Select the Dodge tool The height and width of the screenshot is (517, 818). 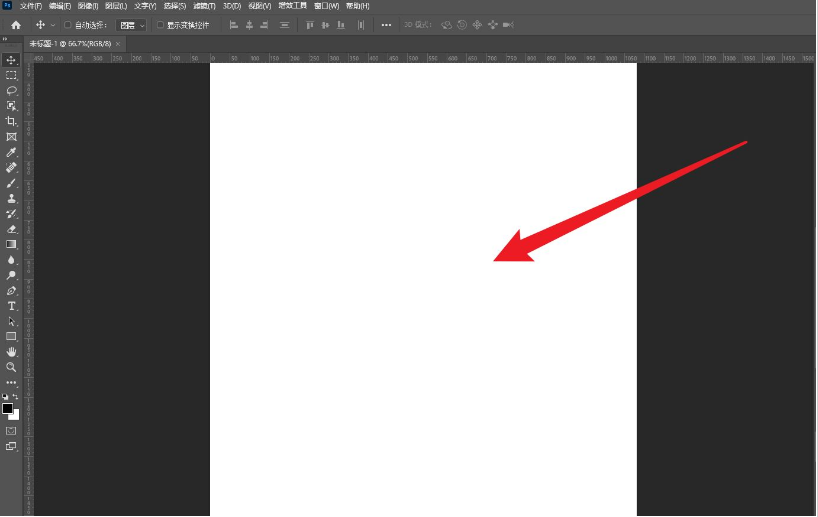point(11,275)
